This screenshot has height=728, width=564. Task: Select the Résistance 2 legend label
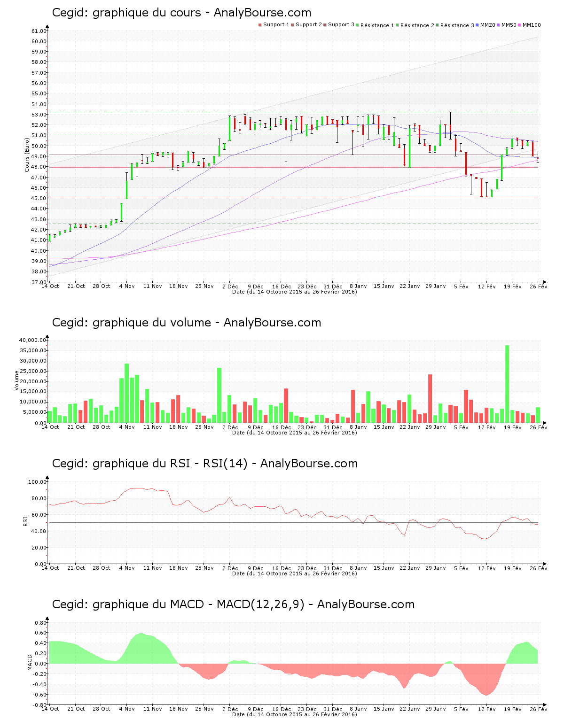click(x=417, y=25)
